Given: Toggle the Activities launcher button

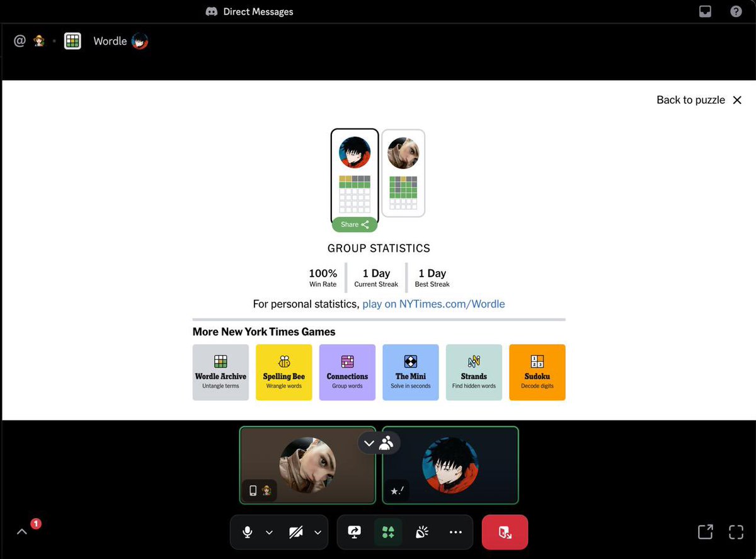Looking at the screenshot, I should (x=388, y=533).
